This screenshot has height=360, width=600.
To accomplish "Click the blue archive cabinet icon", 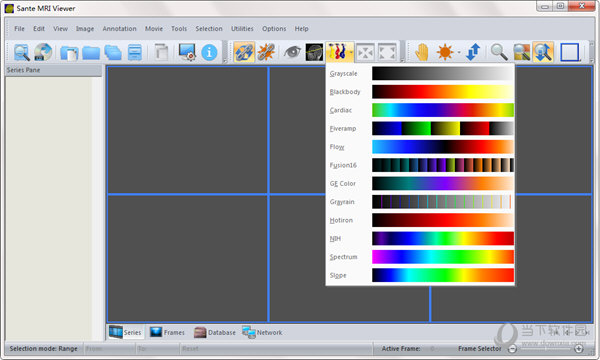I will pos(135,52).
